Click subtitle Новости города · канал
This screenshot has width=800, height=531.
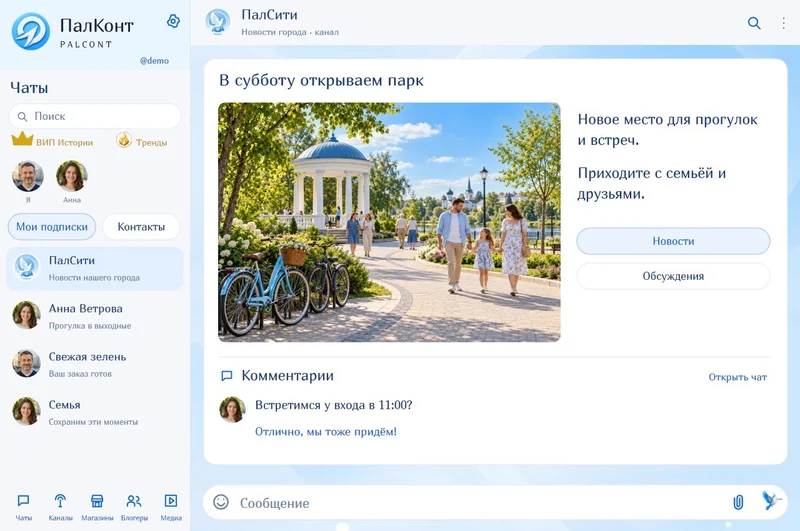(290, 32)
